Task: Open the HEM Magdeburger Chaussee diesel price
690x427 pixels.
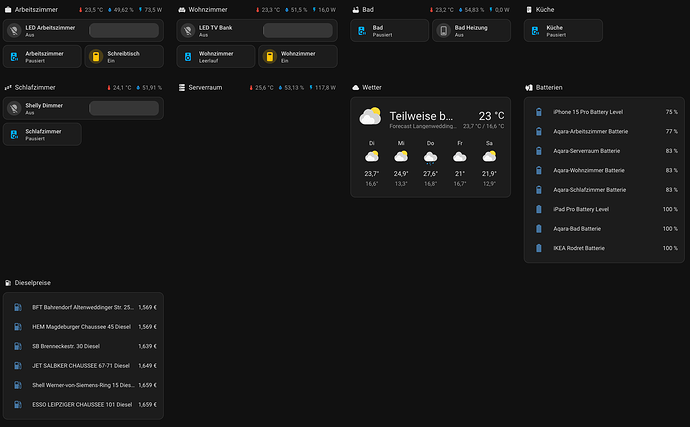Action: click(x=83, y=327)
